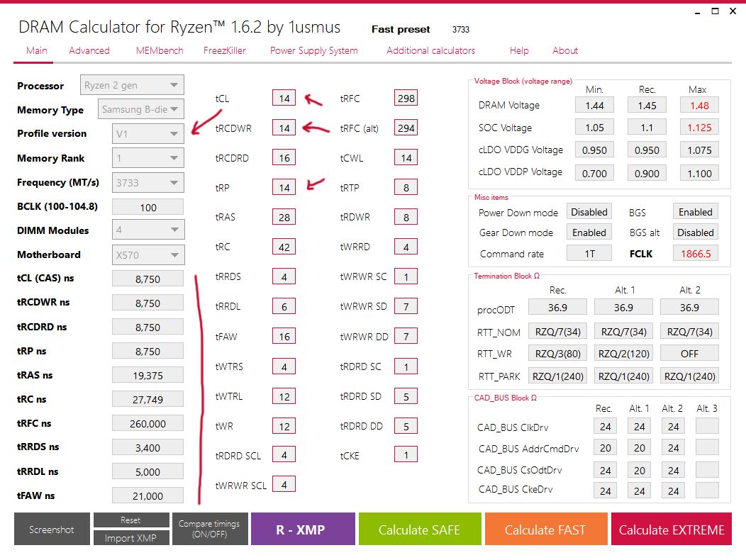Click the Import XMP button
The width and height of the screenshot is (746, 560).
click(131, 537)
